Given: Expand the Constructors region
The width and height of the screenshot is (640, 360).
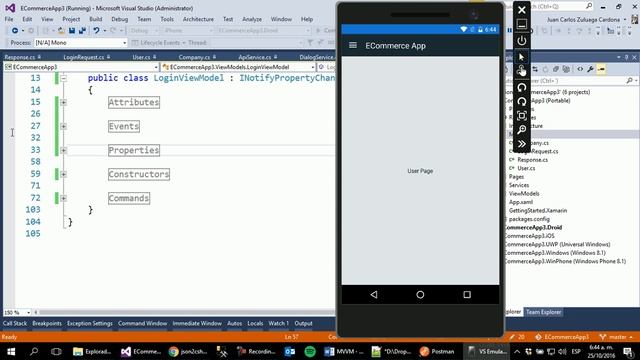Looking at the screenshot, I should point(63,174).
